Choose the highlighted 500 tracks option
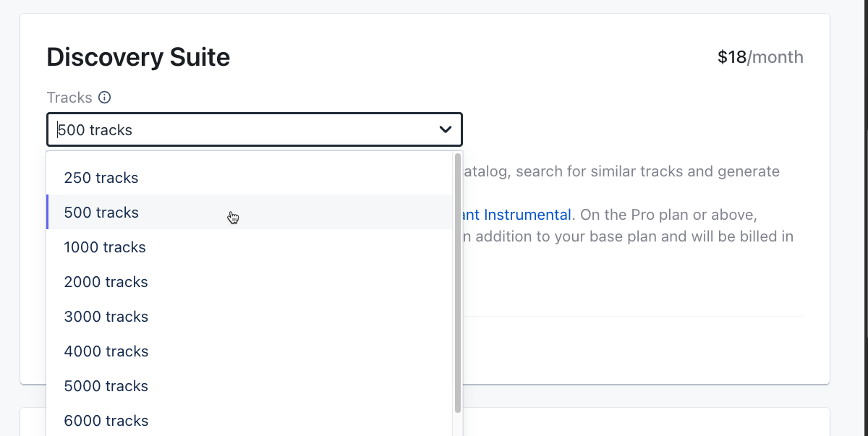The height and width of the screenshot is (436, 868). click(101, 213)
